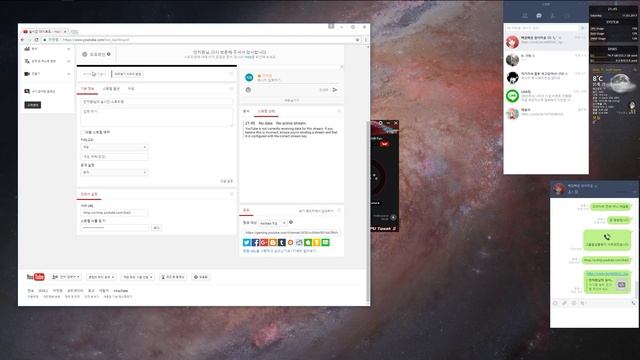Open the first LINE chat with red avatar
Screen dimensions: 640x360
[x=546, y=41]
